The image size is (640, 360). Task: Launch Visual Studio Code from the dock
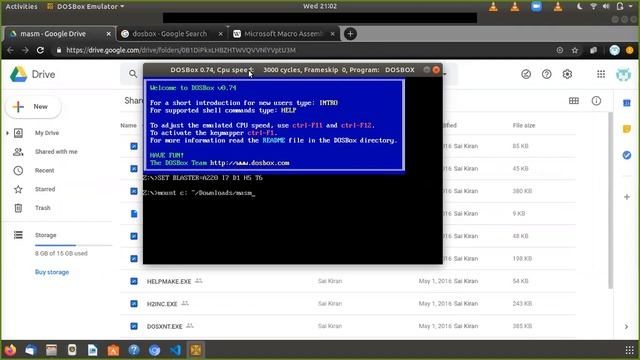pos(175,350)
